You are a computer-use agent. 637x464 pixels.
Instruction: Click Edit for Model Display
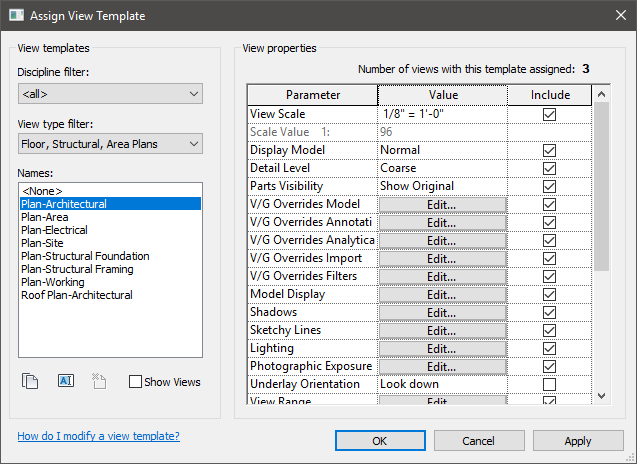(x=442, y=295)
